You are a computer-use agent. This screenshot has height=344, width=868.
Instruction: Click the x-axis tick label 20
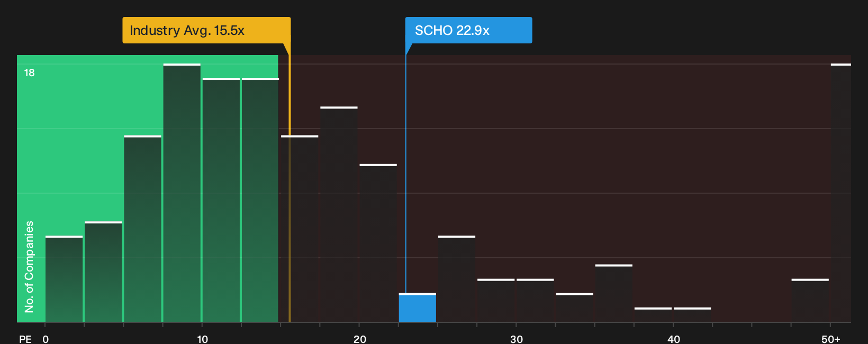[x=360, y=339]
